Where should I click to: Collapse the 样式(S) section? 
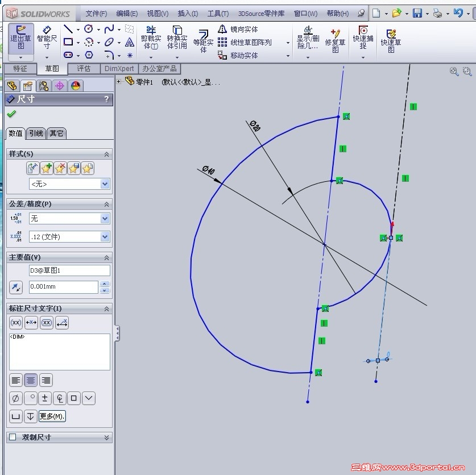[106, 155]
